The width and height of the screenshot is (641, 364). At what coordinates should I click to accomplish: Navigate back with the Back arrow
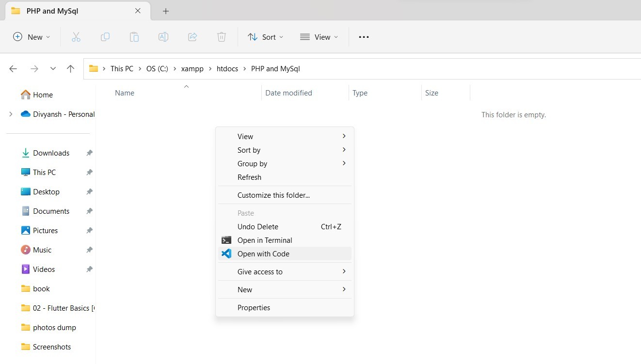[x=13, y=69]
